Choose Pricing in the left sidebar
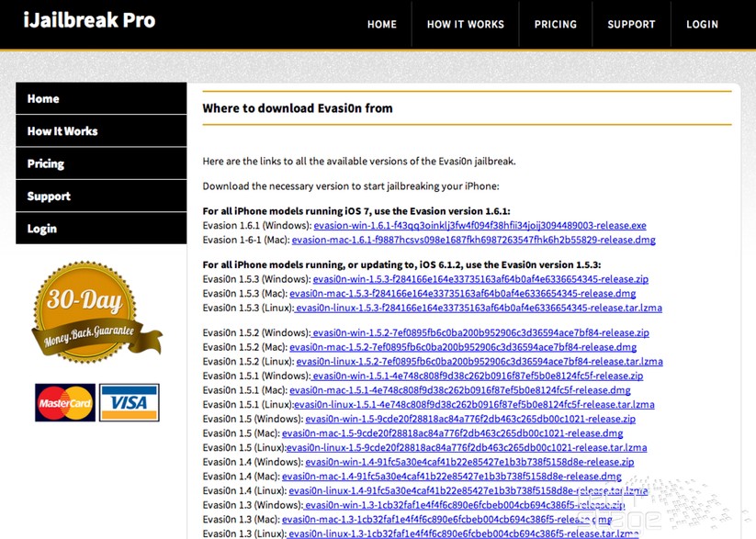This screenshot has height=539, width=756. (101, 163)
